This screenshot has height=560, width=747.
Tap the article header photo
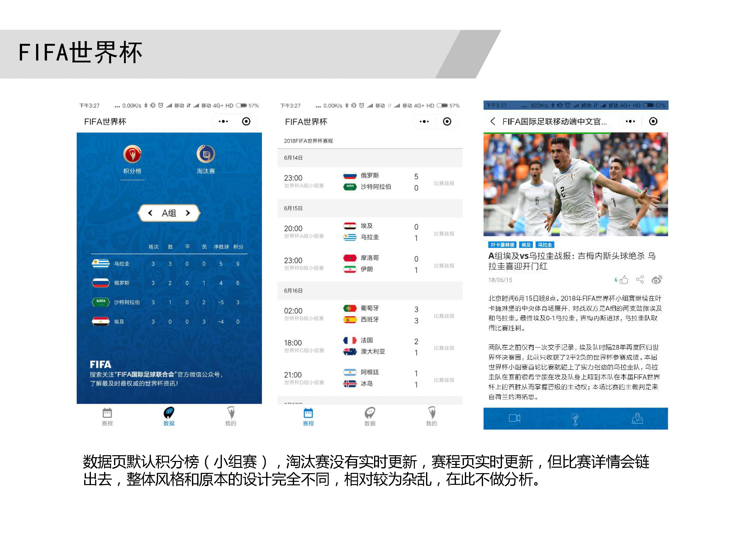pyautogui.click(x=575, y=184)
